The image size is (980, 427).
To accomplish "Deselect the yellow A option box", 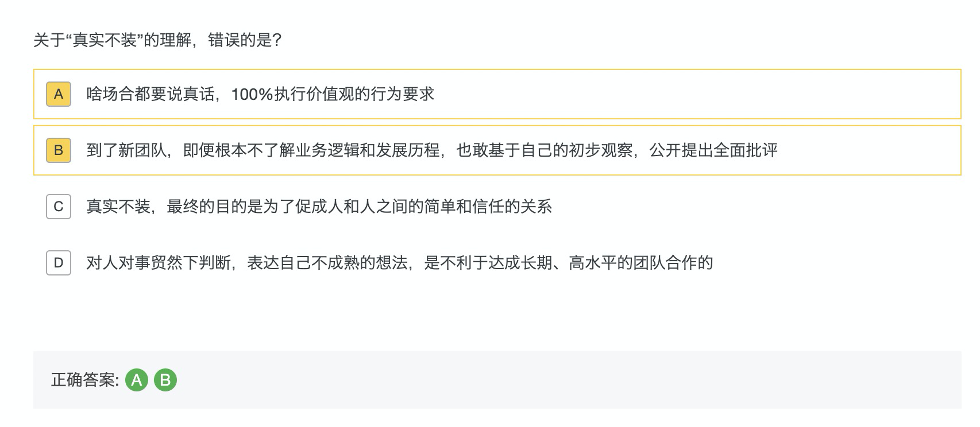I will pyautogui.click(x=59, y=94).
